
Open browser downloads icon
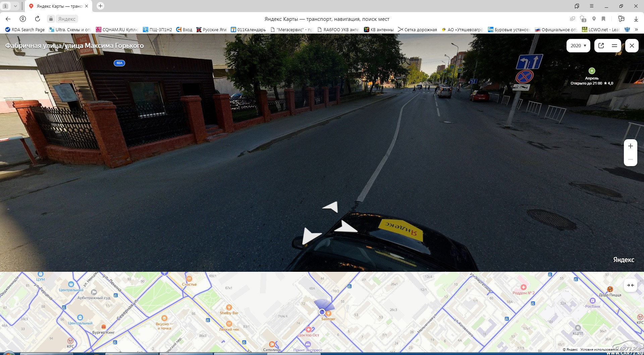point(636,19)
